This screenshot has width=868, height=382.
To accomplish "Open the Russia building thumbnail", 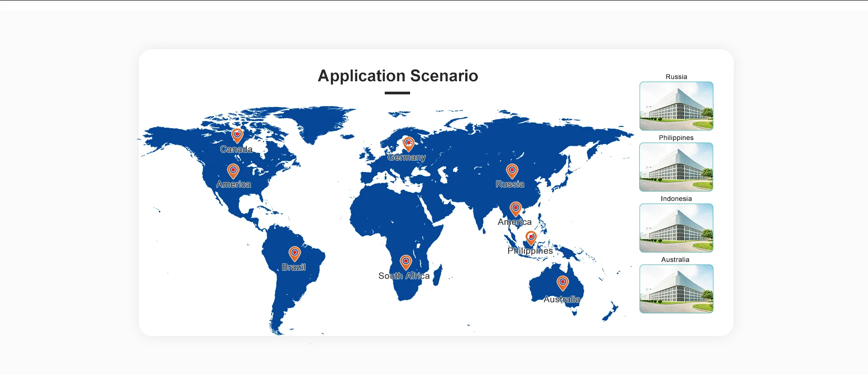I will pos(676,106).
